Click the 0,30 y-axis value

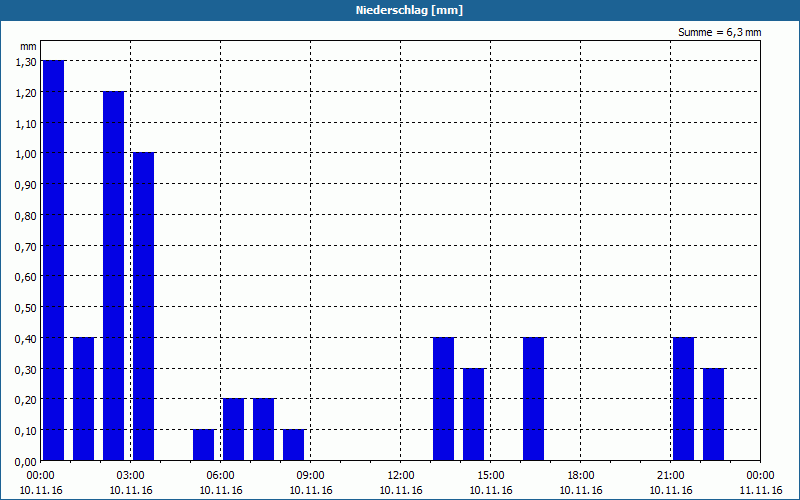26,369
